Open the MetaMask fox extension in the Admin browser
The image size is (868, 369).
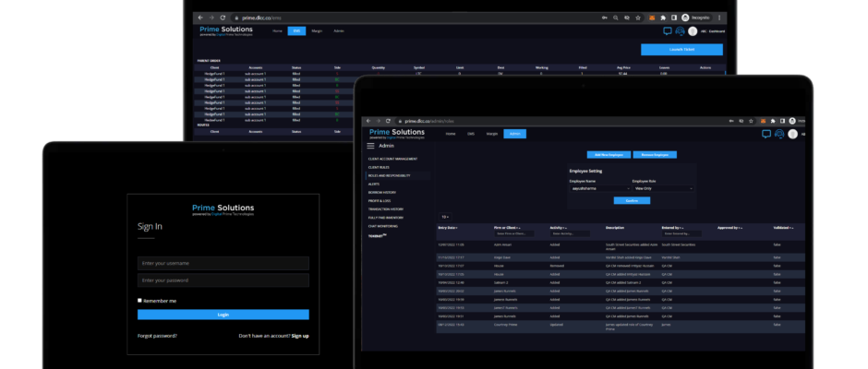tap(763, 121)
